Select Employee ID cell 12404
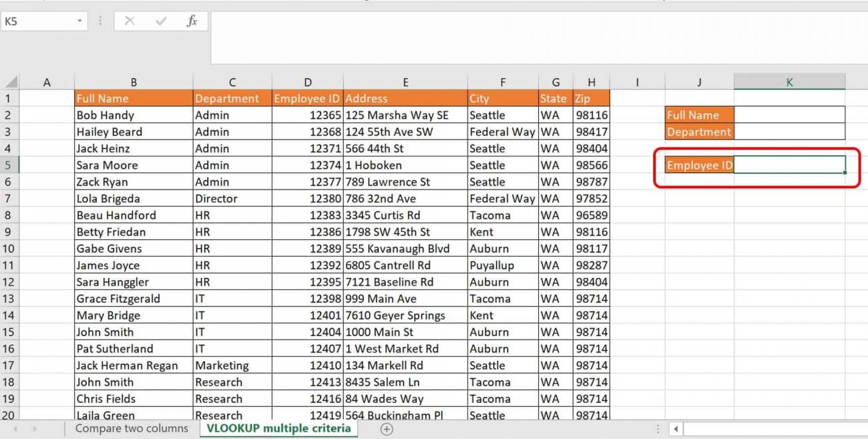868x439 pixels. (308, 332)
